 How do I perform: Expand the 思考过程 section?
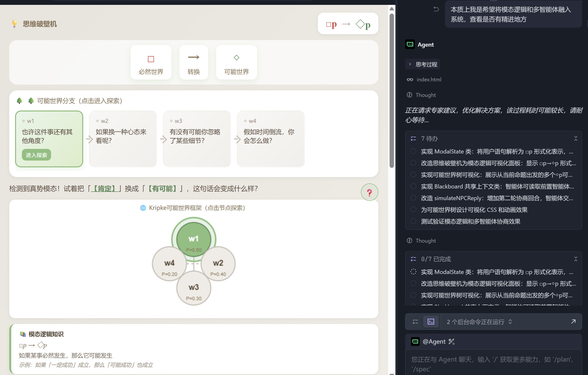[423, 64]
